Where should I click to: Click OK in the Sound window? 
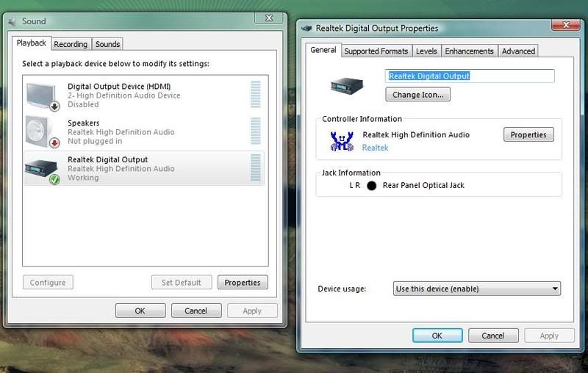140,311
